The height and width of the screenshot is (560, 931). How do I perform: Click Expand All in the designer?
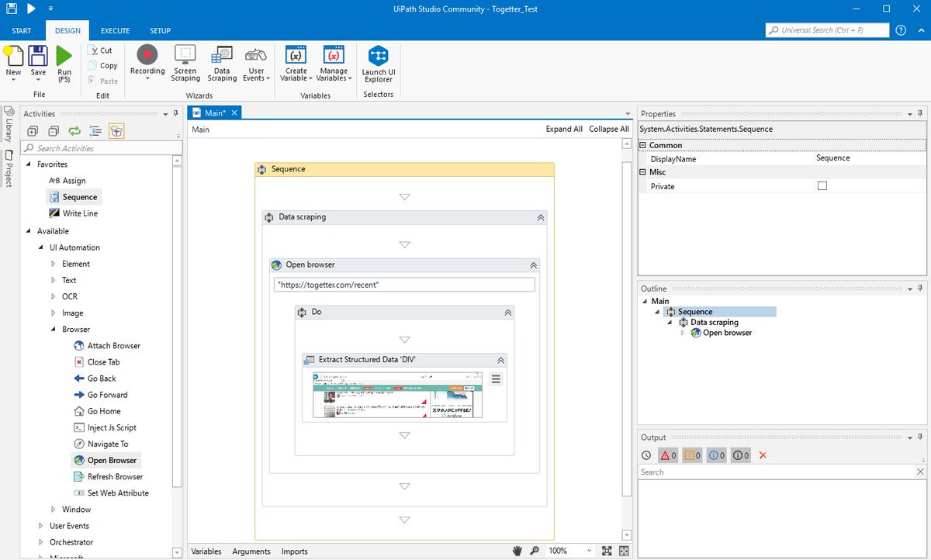tap(564, 130)
